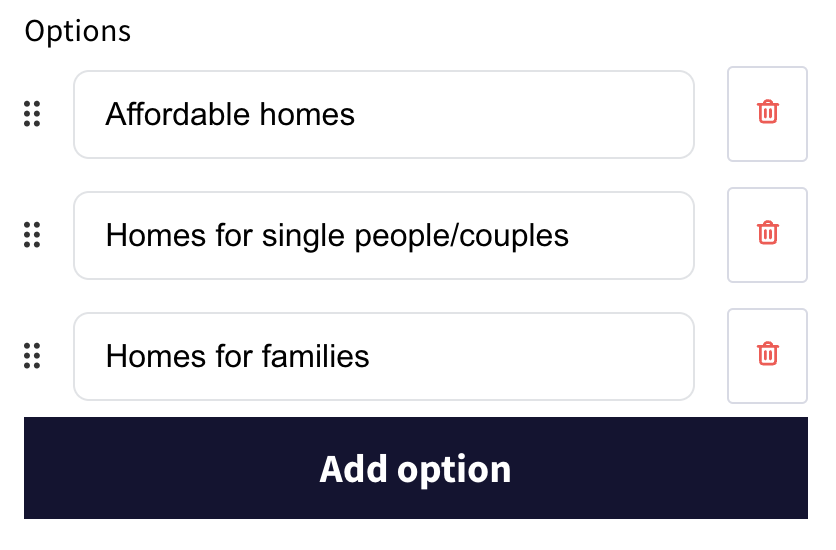Viewport: 836px width, 550px height.
Task: Click into the "Homes for families" input
Action: click(383, 356)
